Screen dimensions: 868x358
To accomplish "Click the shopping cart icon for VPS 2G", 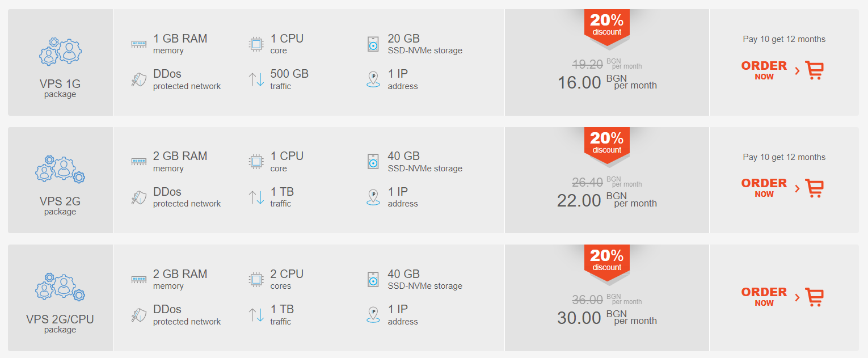I will (x=814, y=188).
